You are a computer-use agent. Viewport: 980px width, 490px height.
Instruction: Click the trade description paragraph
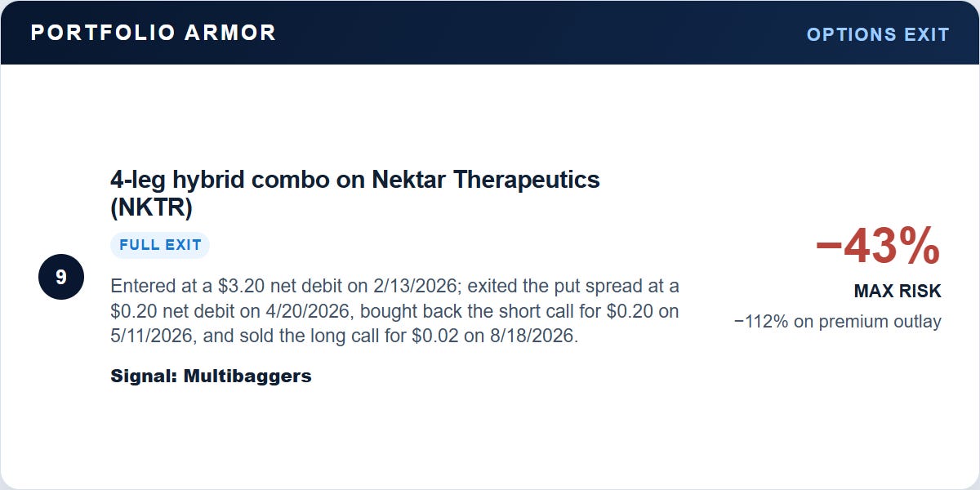[x=395, y=311]
